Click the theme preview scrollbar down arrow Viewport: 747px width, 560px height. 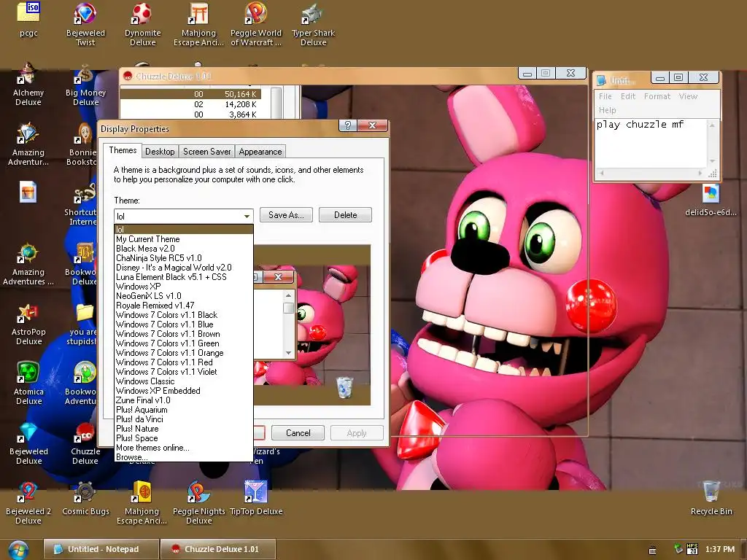click(288, 353)
